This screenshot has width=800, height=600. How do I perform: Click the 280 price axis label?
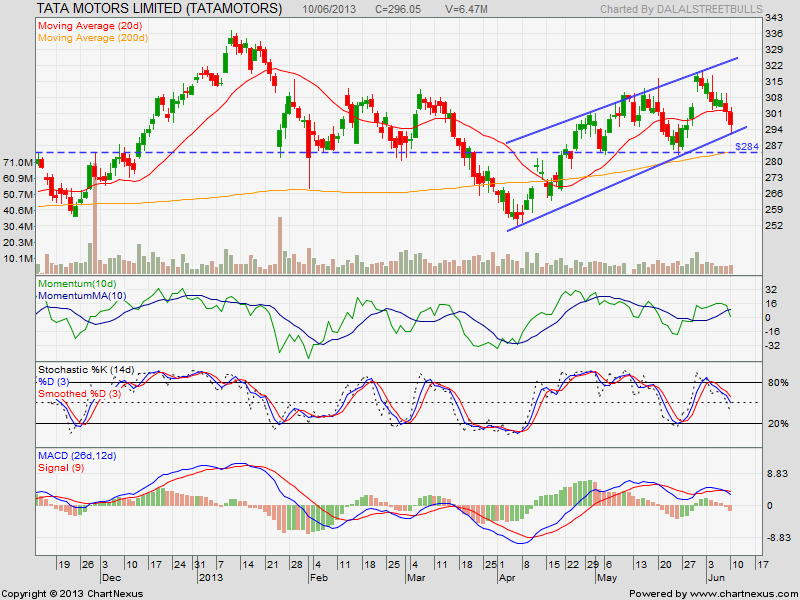[774, 161]
